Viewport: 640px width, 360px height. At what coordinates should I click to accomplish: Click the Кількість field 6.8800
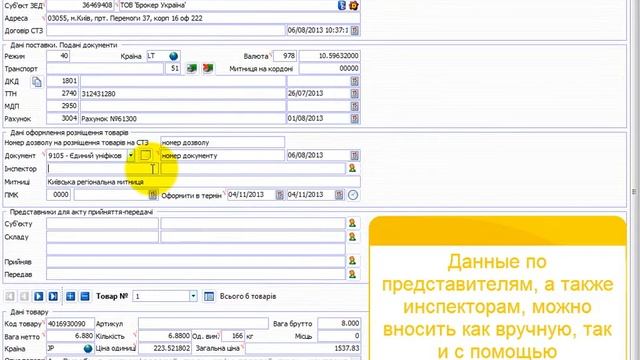pyautogui.click(x=164, y=336)
